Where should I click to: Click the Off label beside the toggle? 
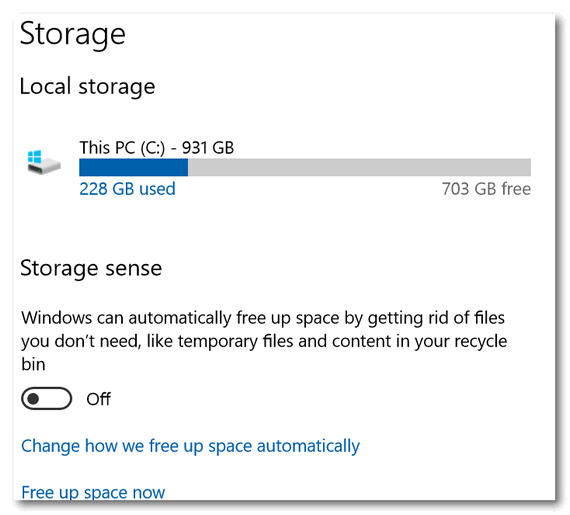pyautogui.click(x=99, y=399)
